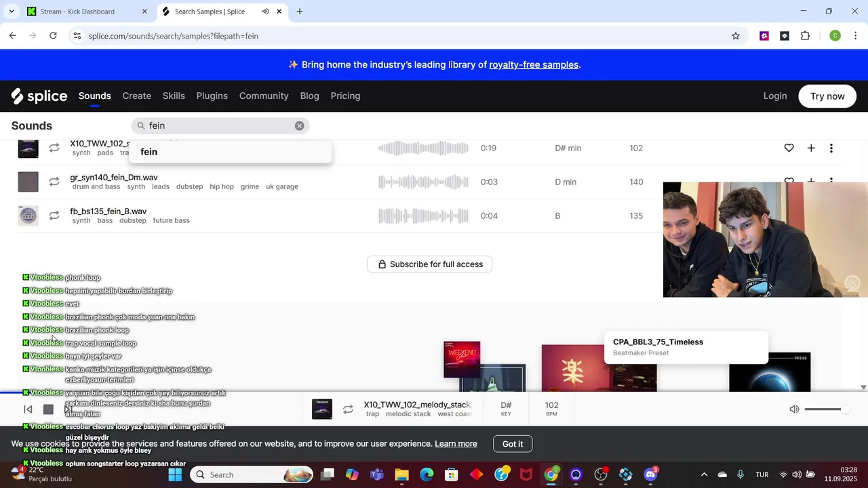Adjust the player volume slider
The image size is (868, 488).
pyautogui.click(x=827, y=409)
